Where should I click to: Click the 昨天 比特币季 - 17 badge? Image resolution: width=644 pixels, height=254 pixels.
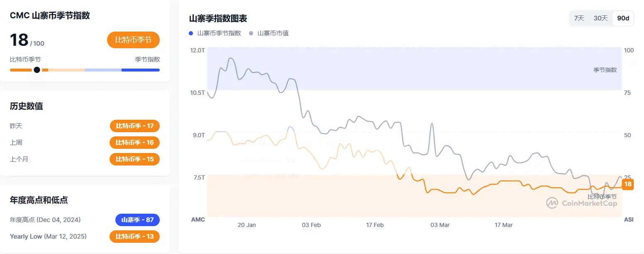click(134, 126)
